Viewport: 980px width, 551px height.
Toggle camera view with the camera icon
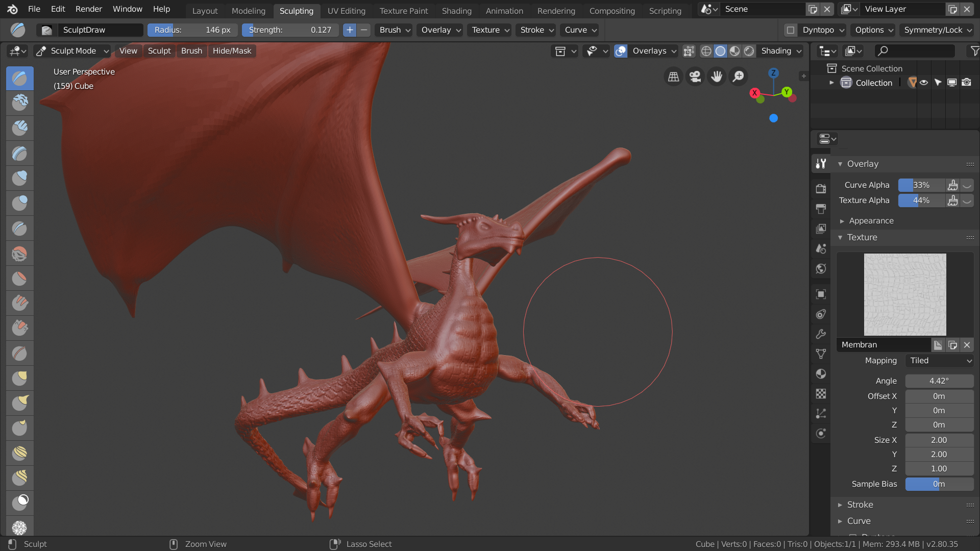point(695,77)
